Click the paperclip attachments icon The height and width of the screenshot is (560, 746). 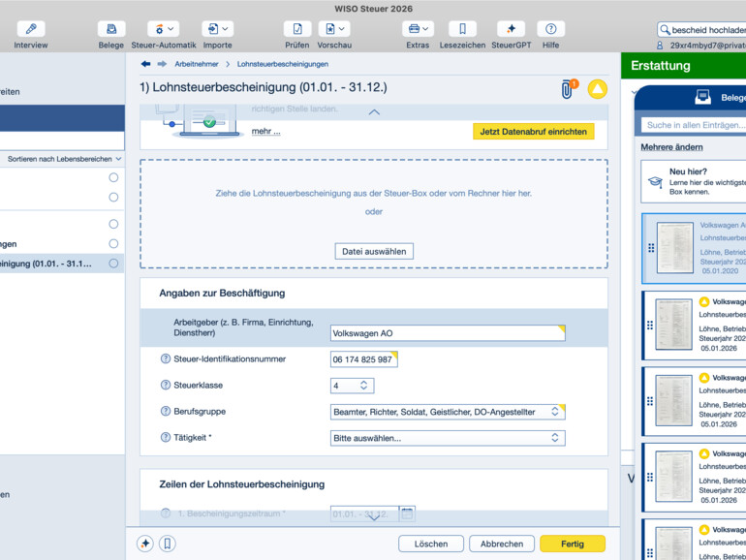(x=567, y=89)
